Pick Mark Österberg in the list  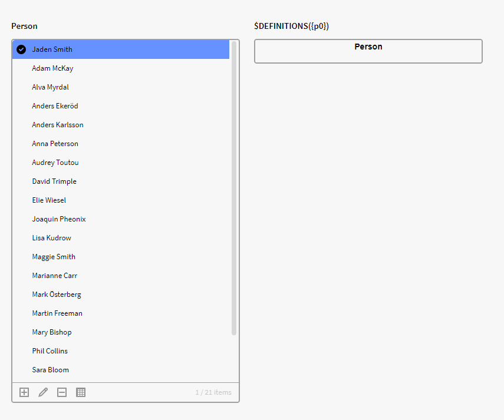tap(57, 295)
